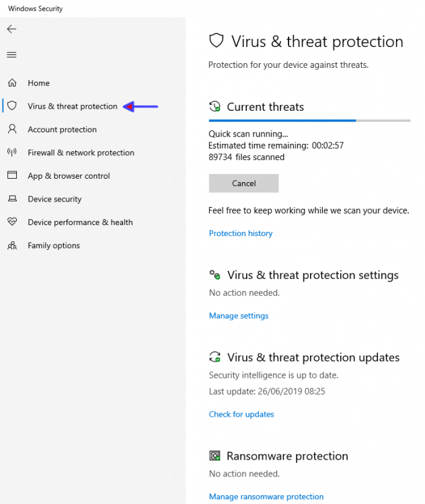Screen dimensions: 425x504
Task: Click the Current threats heading icon
Action: pos(215,107)
